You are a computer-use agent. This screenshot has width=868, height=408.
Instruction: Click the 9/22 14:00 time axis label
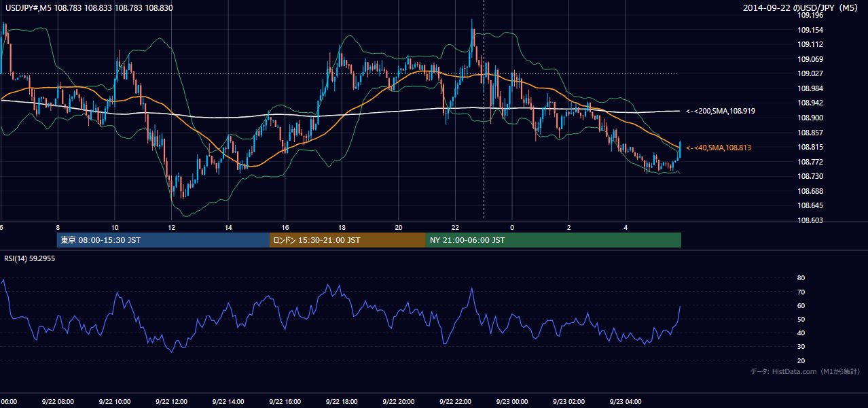[x=228, y=401]
